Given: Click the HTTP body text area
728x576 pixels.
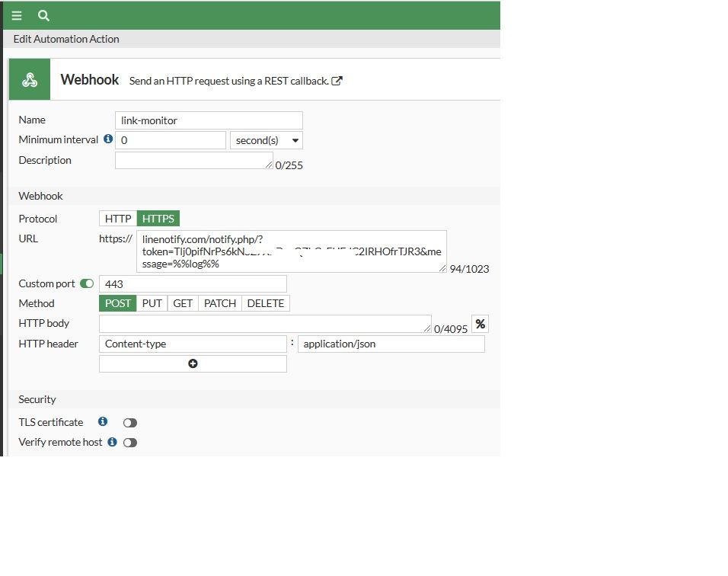Looking at the screenshot, I should coord(265,324).
